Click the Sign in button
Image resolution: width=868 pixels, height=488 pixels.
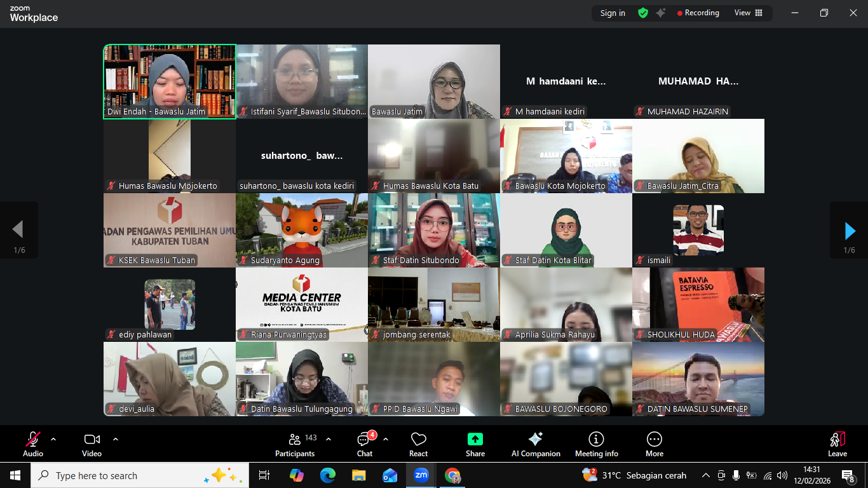(613, 13)
